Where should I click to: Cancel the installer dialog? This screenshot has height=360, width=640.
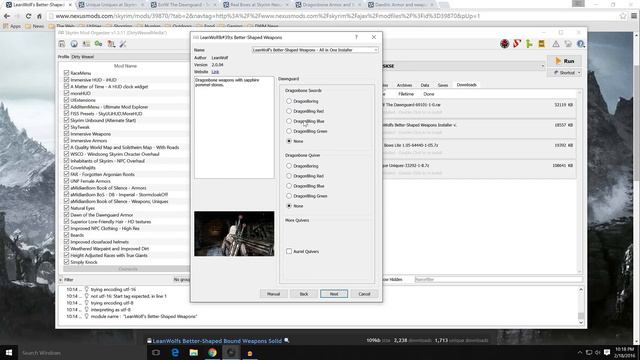364,294
